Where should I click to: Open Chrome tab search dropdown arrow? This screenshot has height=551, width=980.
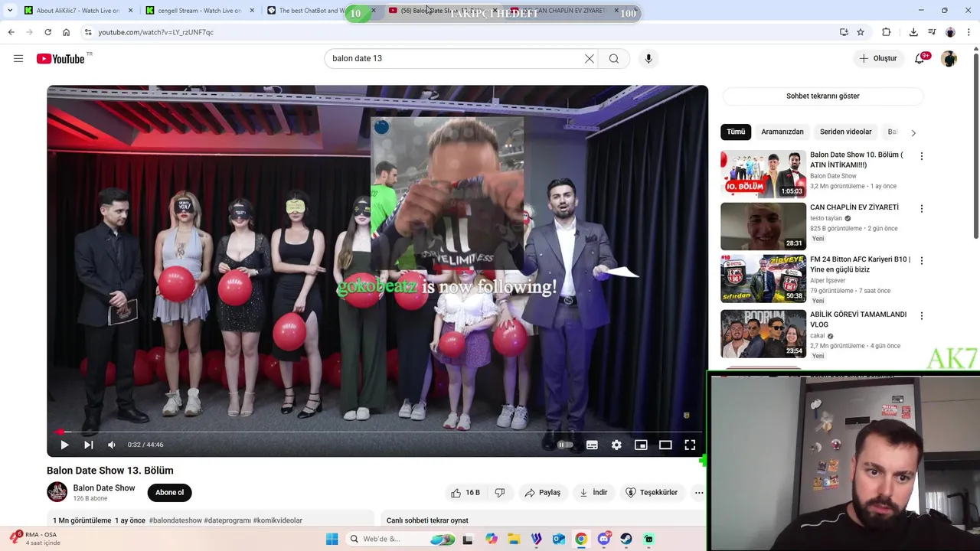10,11
